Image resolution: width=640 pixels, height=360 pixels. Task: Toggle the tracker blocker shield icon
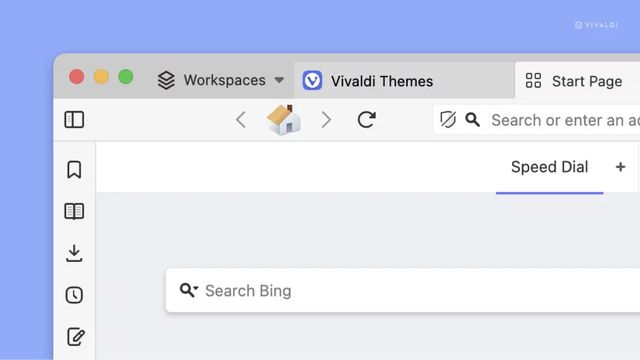point(448,120)
